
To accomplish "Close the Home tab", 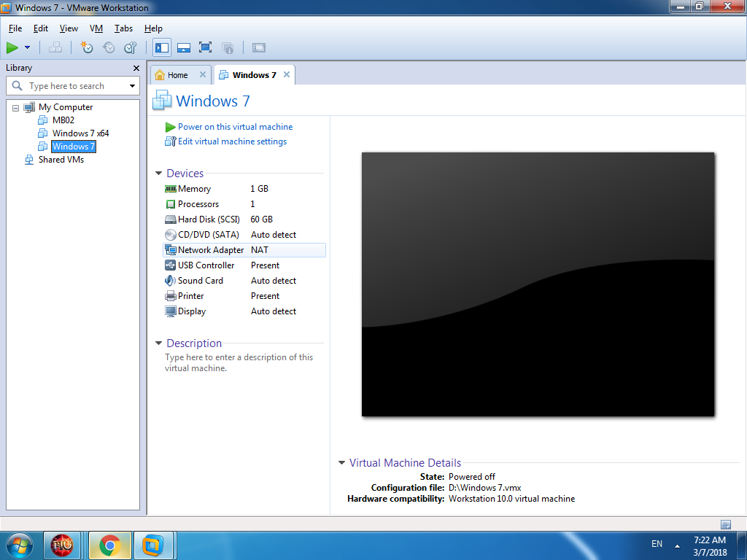I will (x=203, y=75).
